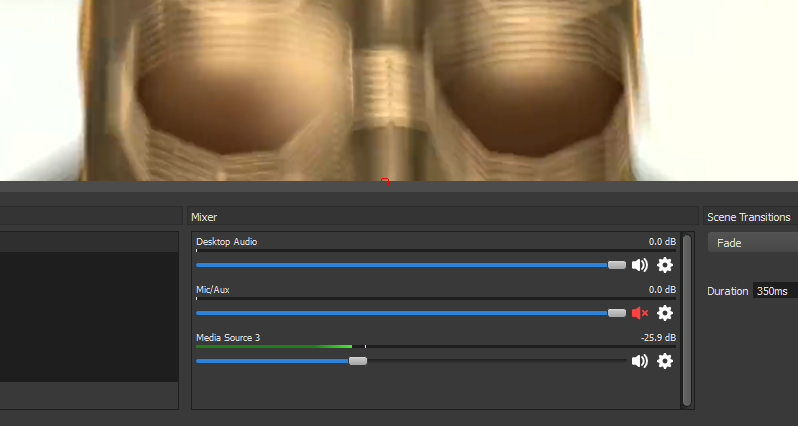Viewport: 798px width, 426px height.
Task: Click the Scene Transitions panel title
Action: (x=749, y=217)
